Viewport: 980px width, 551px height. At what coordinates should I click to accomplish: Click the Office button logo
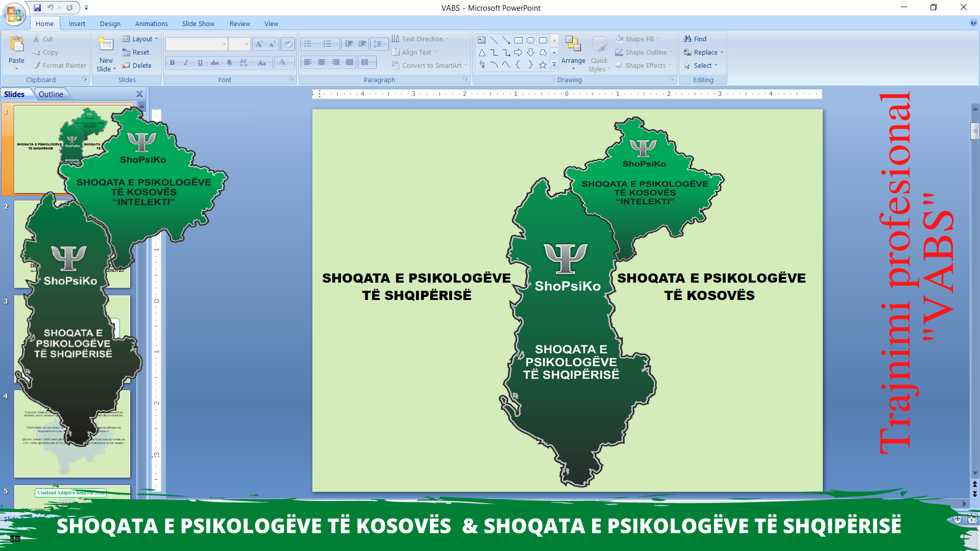14,14
